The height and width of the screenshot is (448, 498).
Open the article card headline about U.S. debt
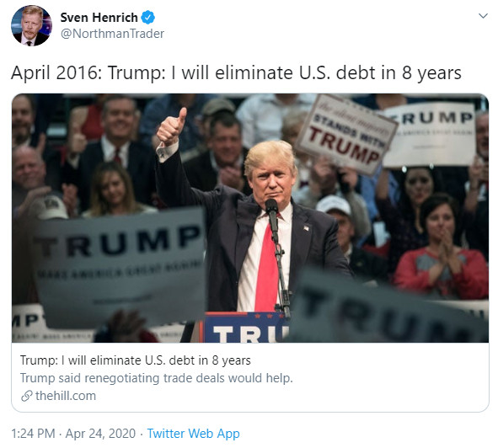pos(136,360)
